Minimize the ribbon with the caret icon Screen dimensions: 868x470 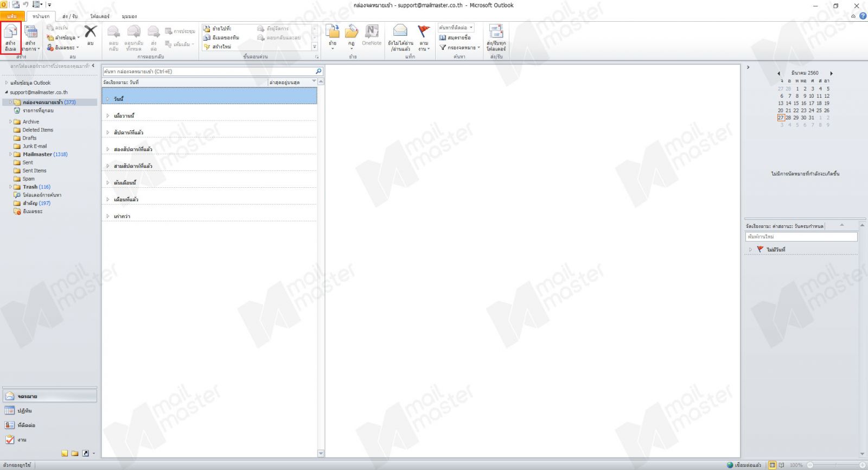click(853, 16)
